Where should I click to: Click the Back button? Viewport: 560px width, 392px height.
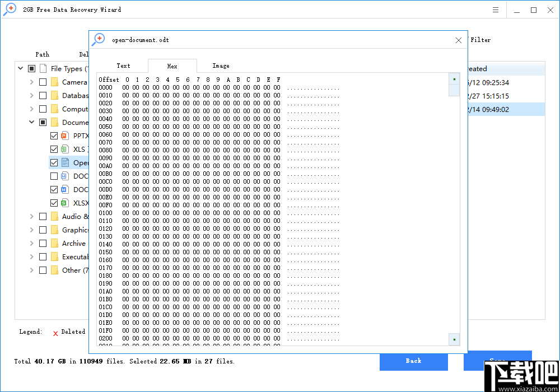pos(414,362)
